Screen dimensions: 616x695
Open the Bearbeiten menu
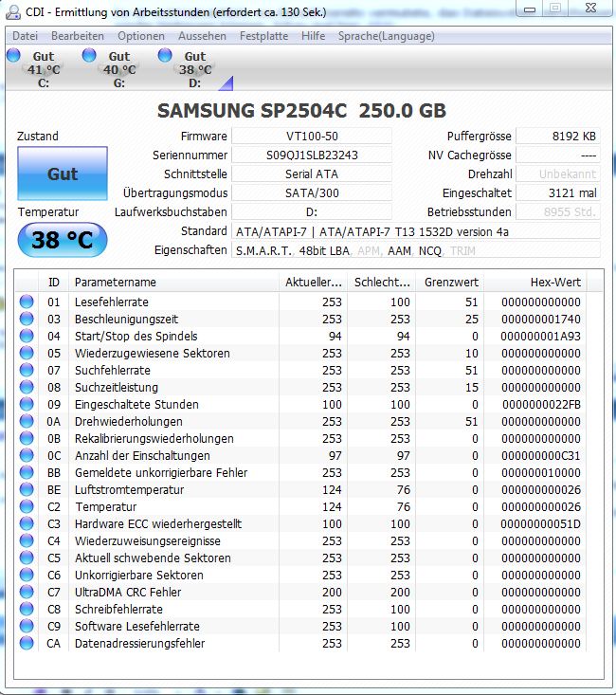point(78,36)
